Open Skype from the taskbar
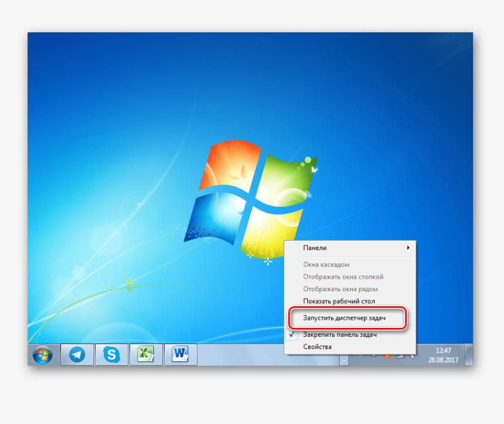Screen dimensions: 504x424 click(x=111, y=355)
